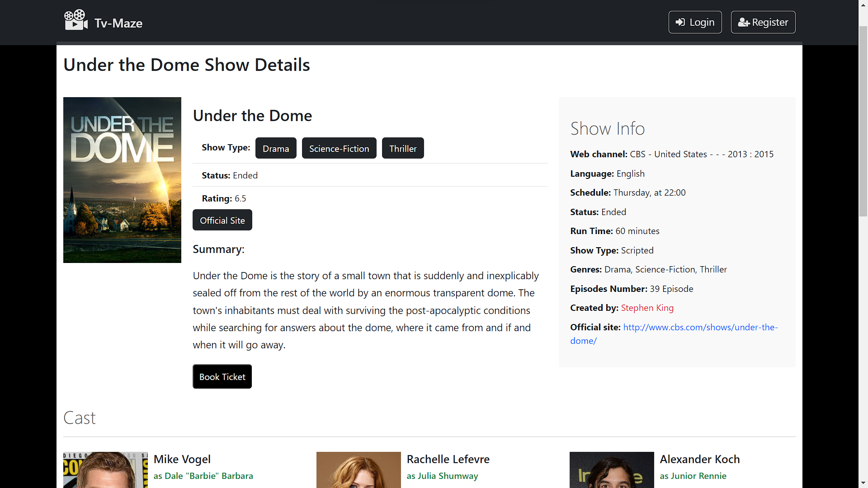This screenshot has height=488, width=868.
Task: Click the register person-plus icon
Action: 744,22
